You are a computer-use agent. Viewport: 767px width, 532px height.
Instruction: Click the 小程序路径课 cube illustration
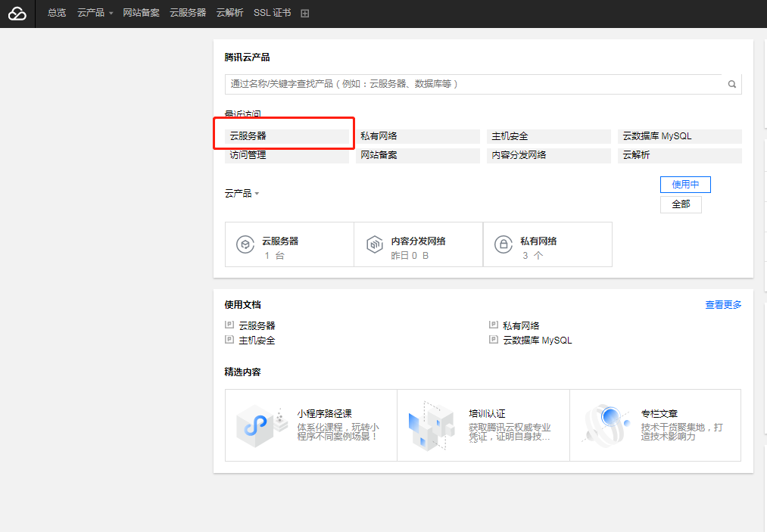pyautogui.click(x=262, y=425)
